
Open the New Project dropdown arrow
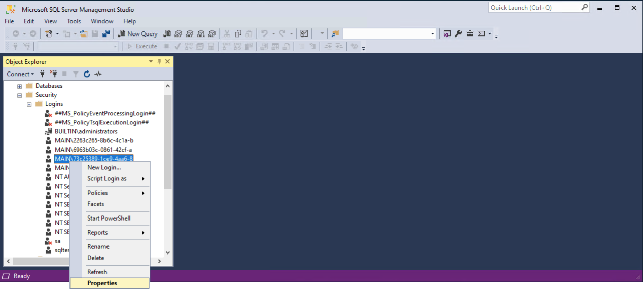pyautogui.click(x=57, y=33)
